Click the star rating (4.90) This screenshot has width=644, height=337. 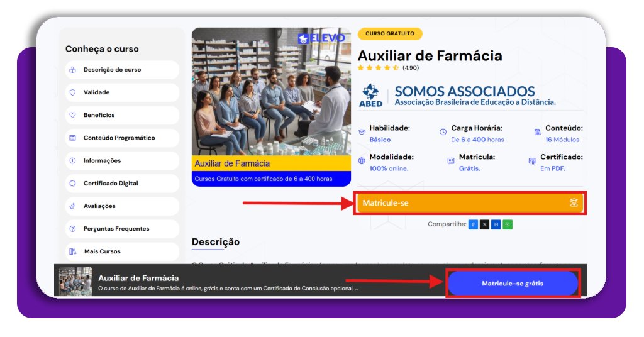tap(387, 68)
